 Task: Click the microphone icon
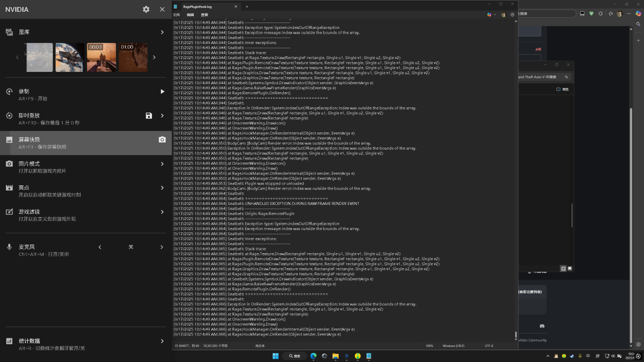(9, 247)
